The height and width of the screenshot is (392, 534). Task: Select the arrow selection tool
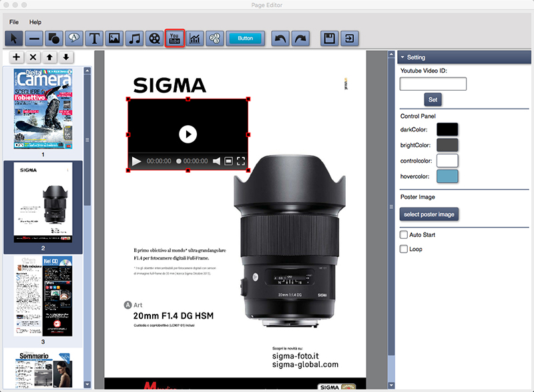tap(15, 38)
